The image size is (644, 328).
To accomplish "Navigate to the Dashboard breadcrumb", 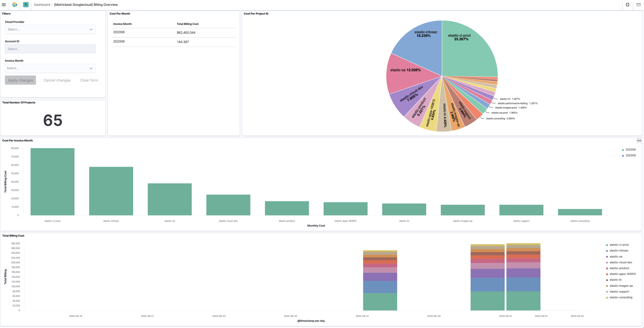I will point(42,5).
